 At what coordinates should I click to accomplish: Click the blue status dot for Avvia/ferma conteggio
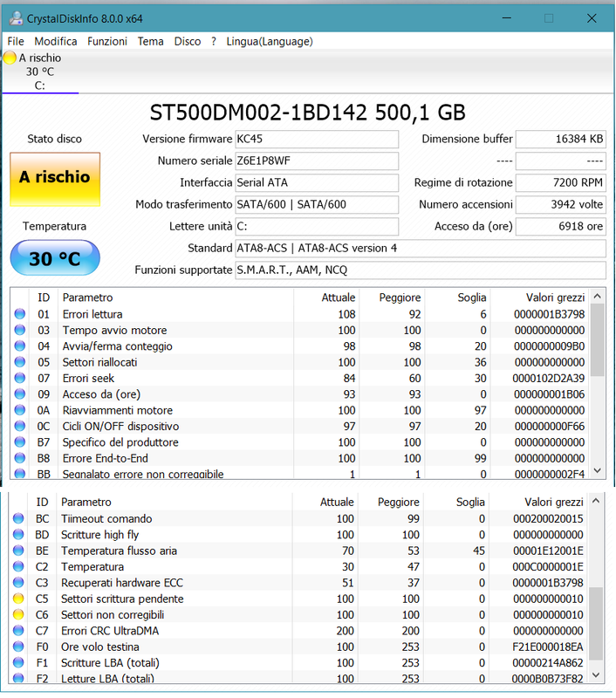coord(19,346)
